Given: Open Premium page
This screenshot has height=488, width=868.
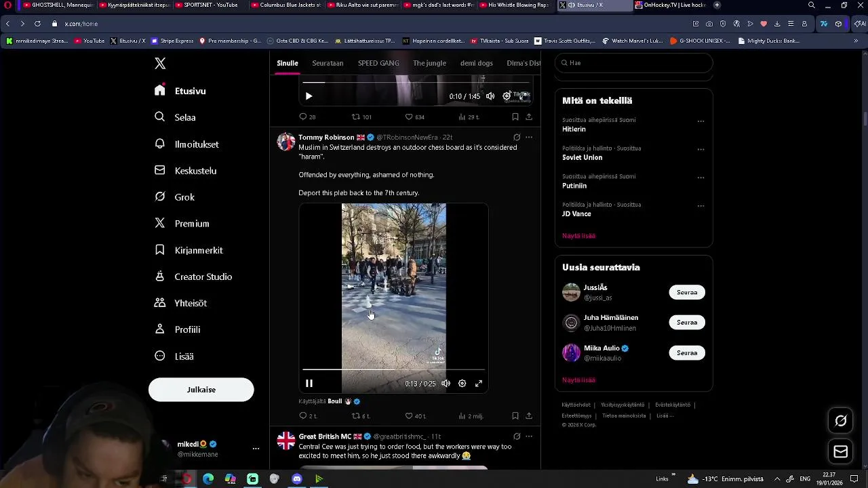Looking at the screenshot, I should click(x=182, y=224).
